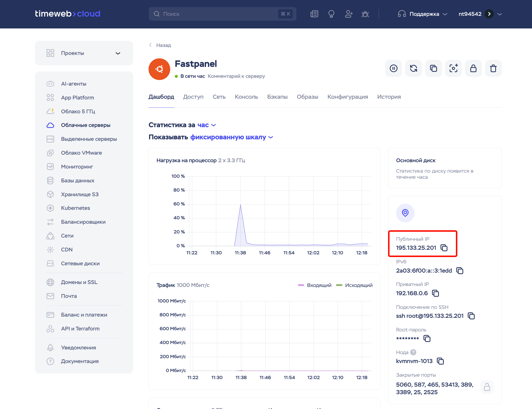Open Почта in sidebar
Viewport: 532px width, 409px height.
(x=84, y=296)
